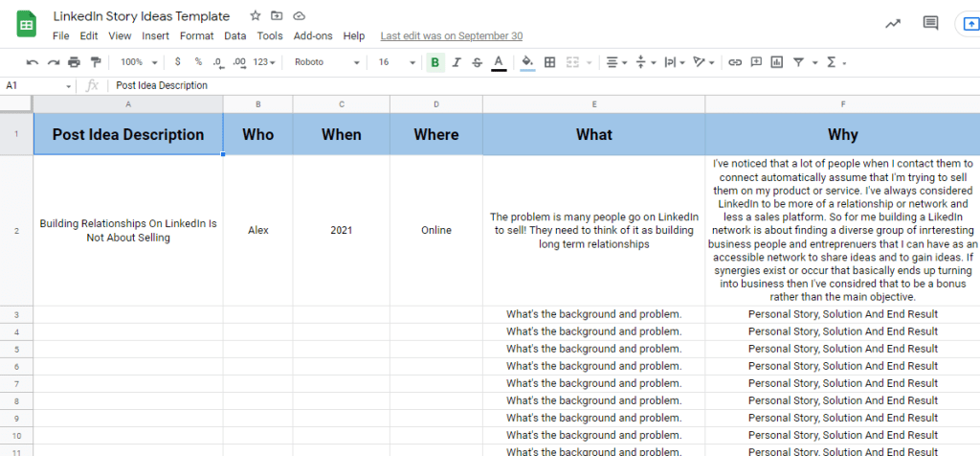Click the merge cells icon
The width and height of the screenshot is (980, 456).
572,62
